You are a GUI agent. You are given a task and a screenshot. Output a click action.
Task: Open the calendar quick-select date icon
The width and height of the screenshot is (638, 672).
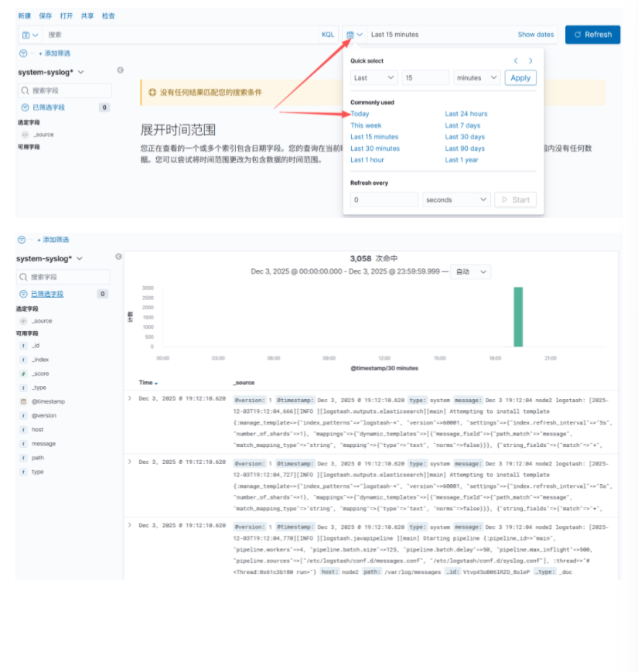[x=353, y=35]
